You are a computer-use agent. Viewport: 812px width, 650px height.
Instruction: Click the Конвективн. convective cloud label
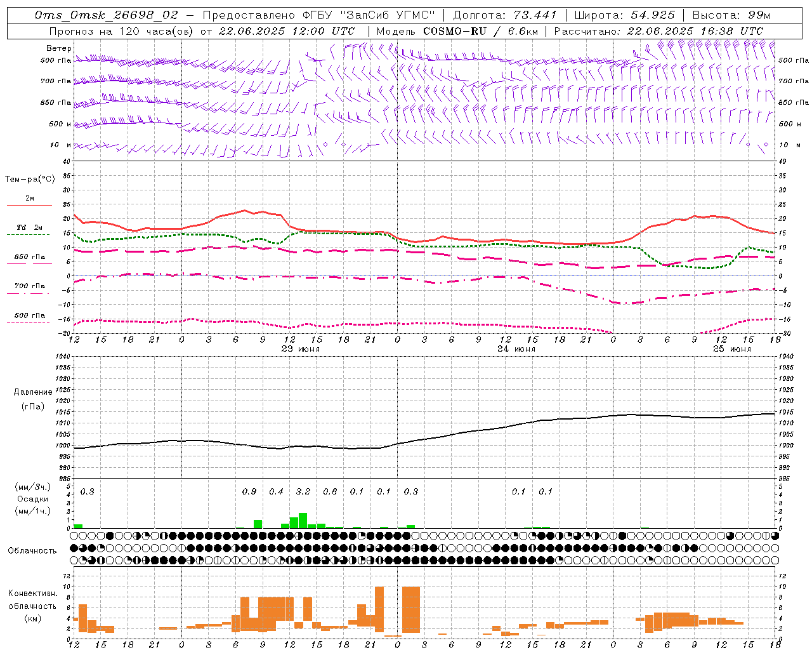[x=33, y=594]
